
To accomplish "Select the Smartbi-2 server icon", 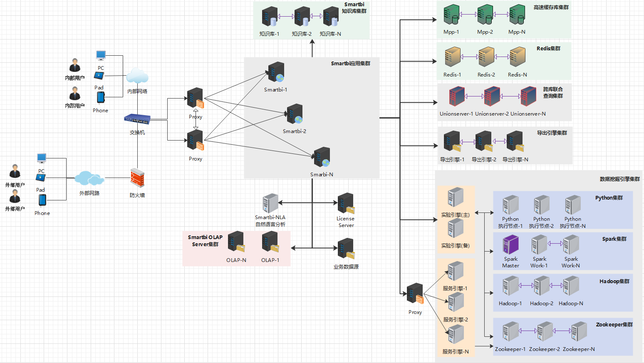I will coord(295,114).
